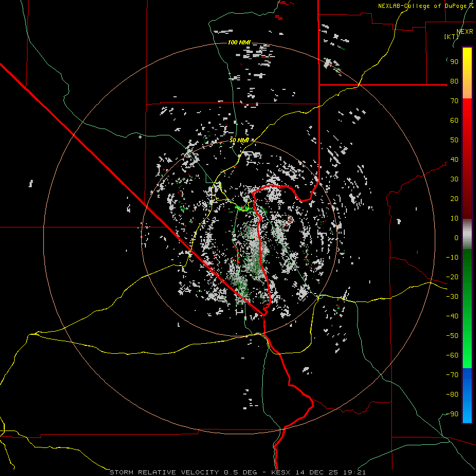Screen dimensions: 476x476
Task: Click the positive "20" legend value
Action: (454, 199)
